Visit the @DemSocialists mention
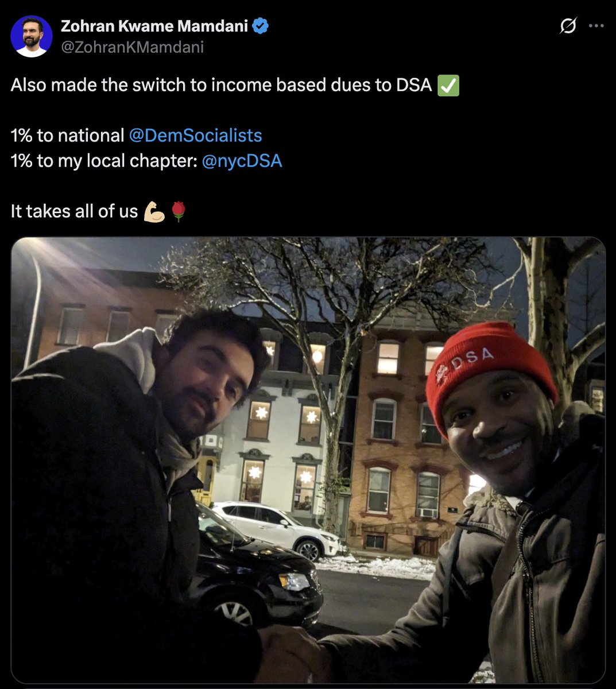 [x=195, y=136]
